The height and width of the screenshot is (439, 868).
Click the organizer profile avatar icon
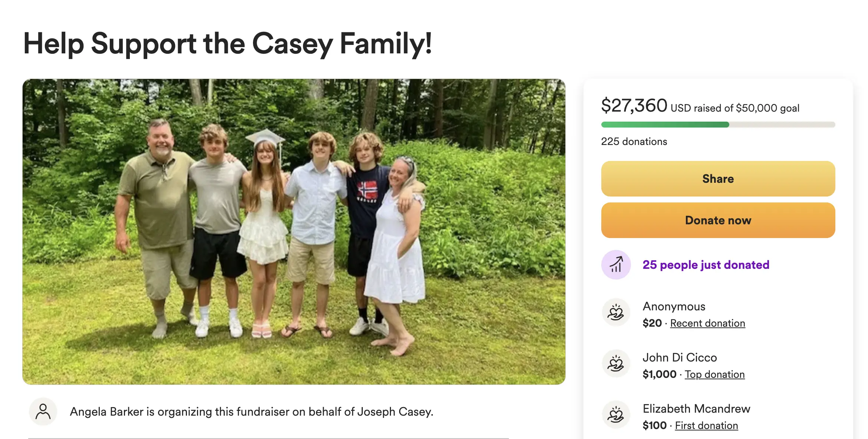tap(43, 412)
